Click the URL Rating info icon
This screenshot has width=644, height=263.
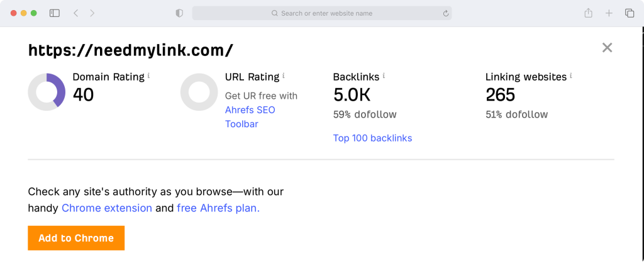(x=284, y=76)
